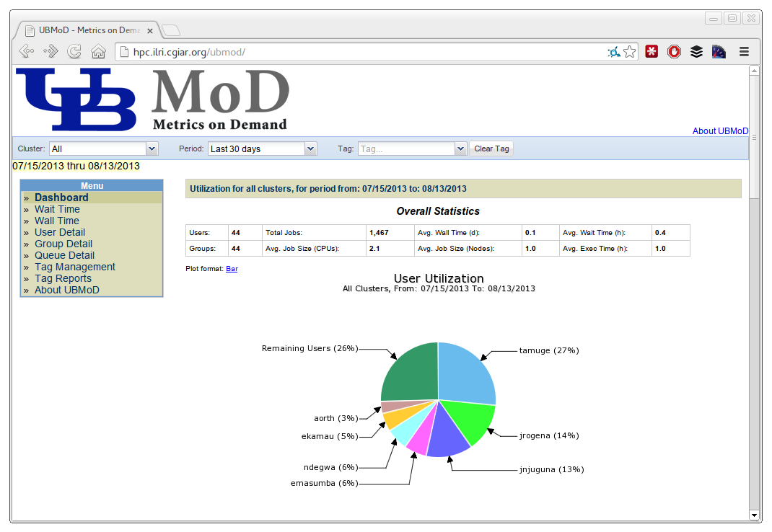772x532 pixels.
Task: Click the jnjuguna (13%) chart label
Action: point(551,469)
